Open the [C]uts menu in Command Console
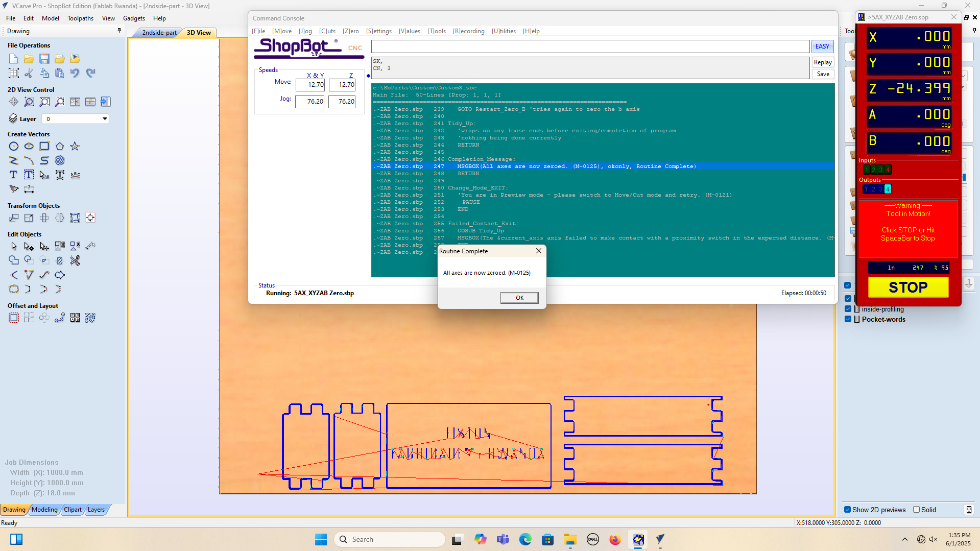Screen dimensions: 980x551 pos(327,31)
